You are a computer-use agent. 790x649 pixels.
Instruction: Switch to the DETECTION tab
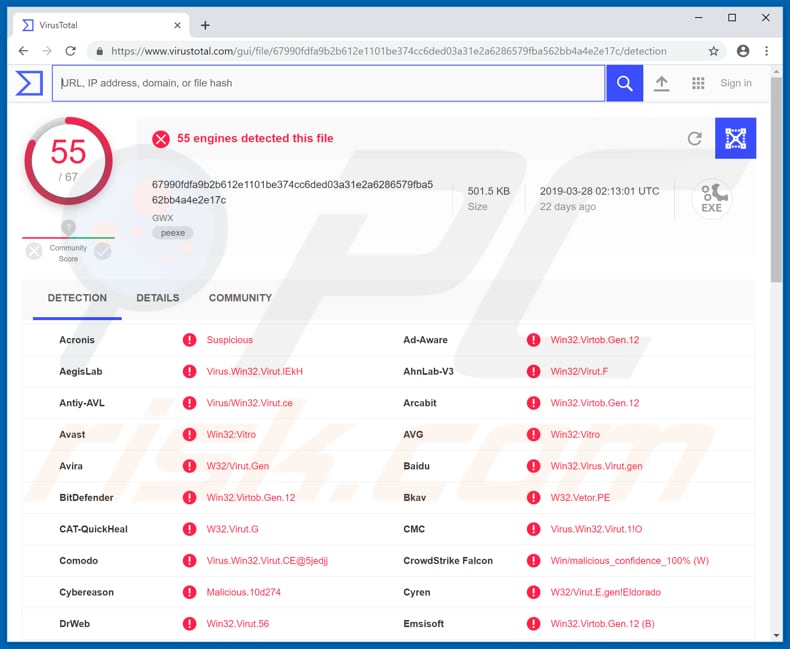tap(77, 298)
